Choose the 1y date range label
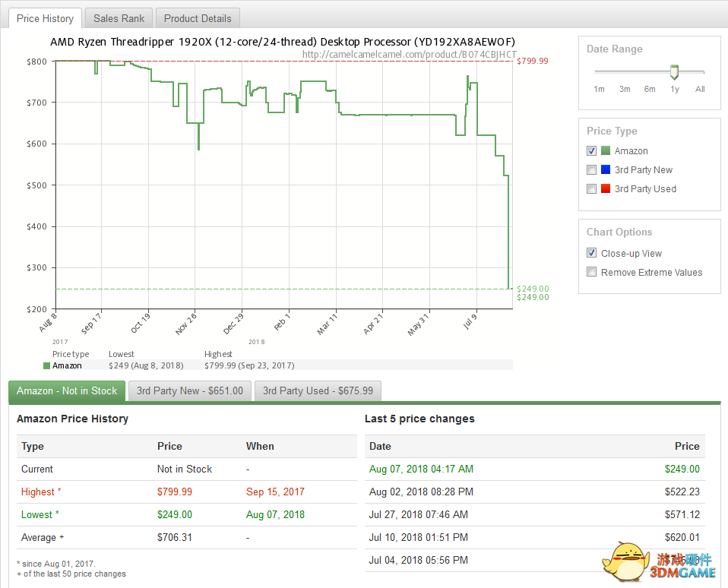This screenshot has height=588, width=728. (675, 89)
